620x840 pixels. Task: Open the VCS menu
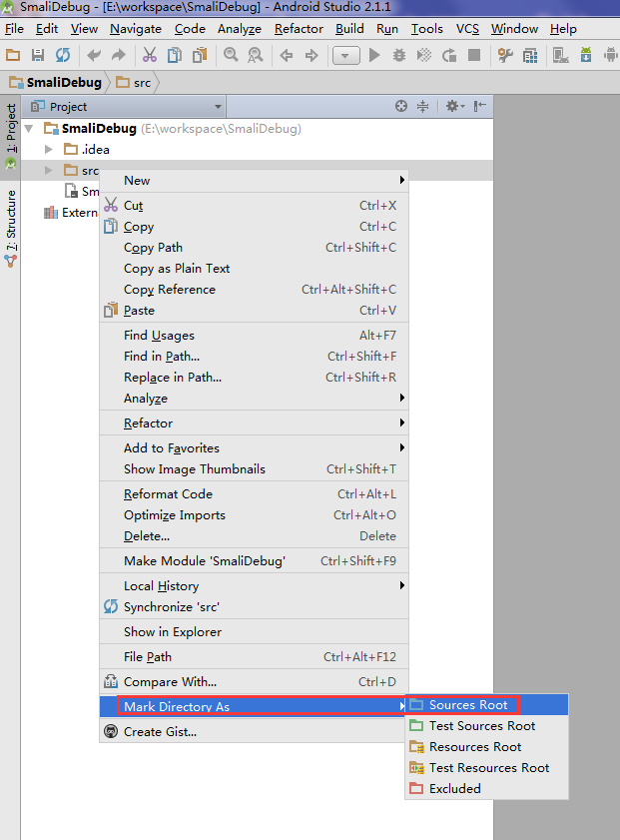point(467,28)
